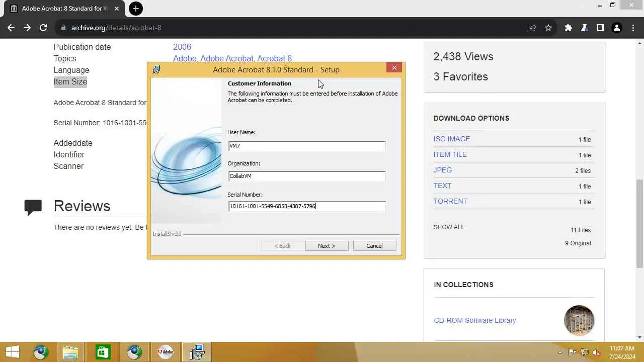Download the ISO IMAGE option
The image size is (644, 362).
click(x=452, y=139)
